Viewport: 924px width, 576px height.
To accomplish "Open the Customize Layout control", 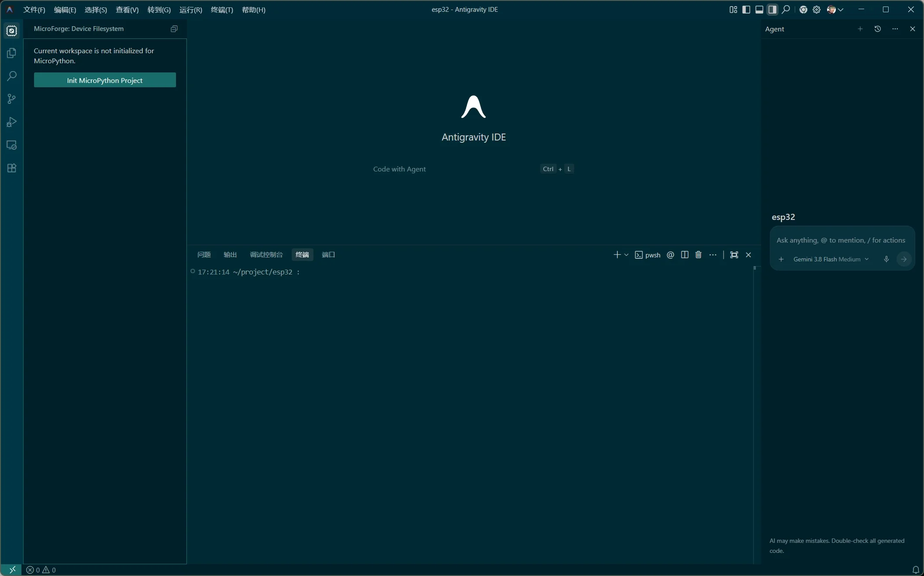I will coord(733,10).
